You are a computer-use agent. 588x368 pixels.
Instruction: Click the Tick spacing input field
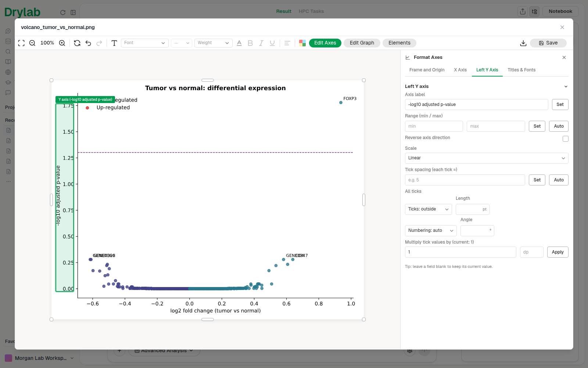[465, 180]
